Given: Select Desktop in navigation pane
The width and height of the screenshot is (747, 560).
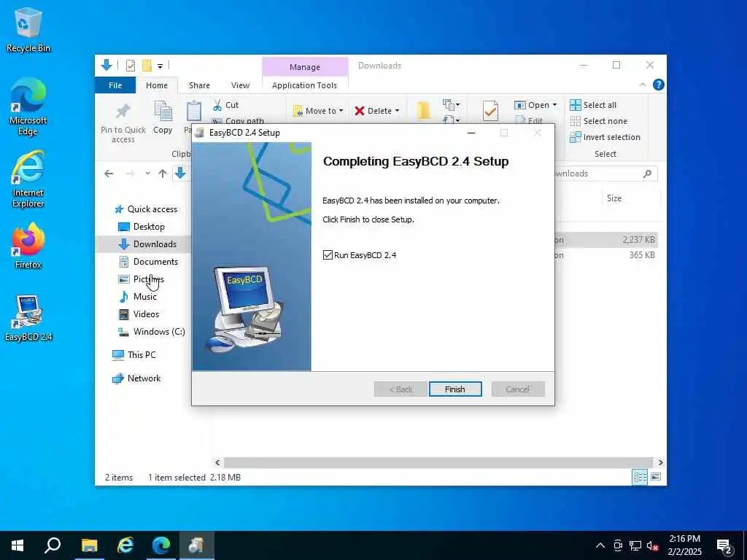Looking at the screenshot, I should (142, 227).
